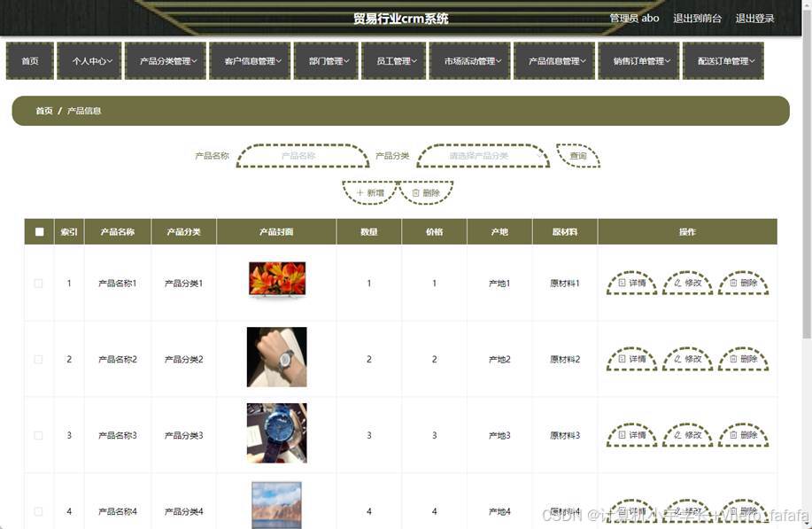Select the 产品分类1 cell

(x=184, y=284)
